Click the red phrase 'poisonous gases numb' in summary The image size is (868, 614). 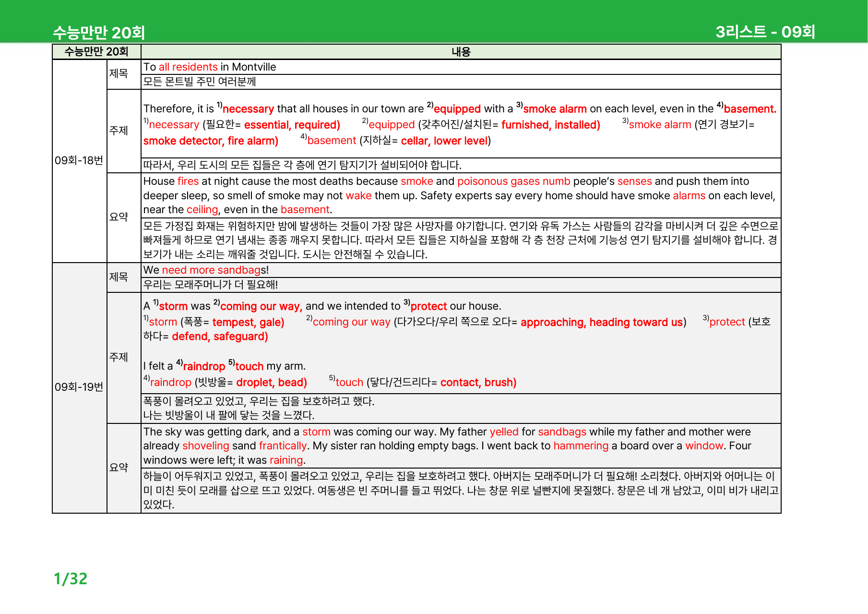point(513,181)
